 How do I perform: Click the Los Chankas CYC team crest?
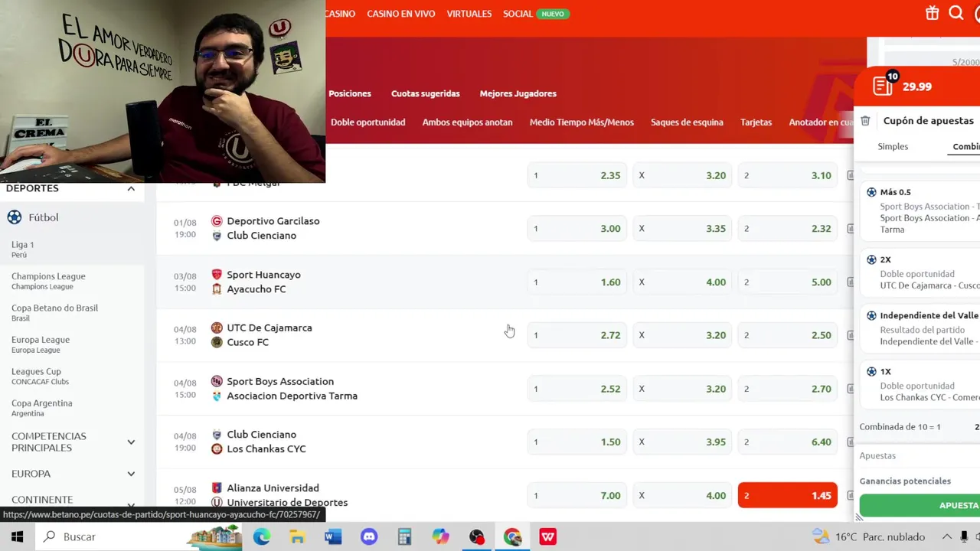coord(217,448)
